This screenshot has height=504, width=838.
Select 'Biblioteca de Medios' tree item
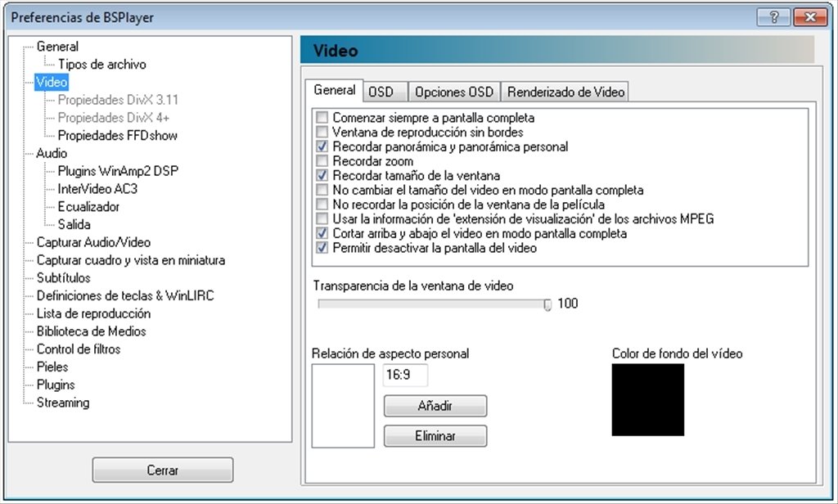(92, 331)
